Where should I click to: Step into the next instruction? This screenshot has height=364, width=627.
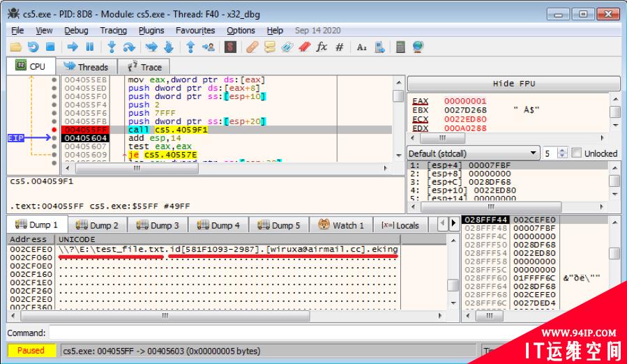tap(112, 47)
